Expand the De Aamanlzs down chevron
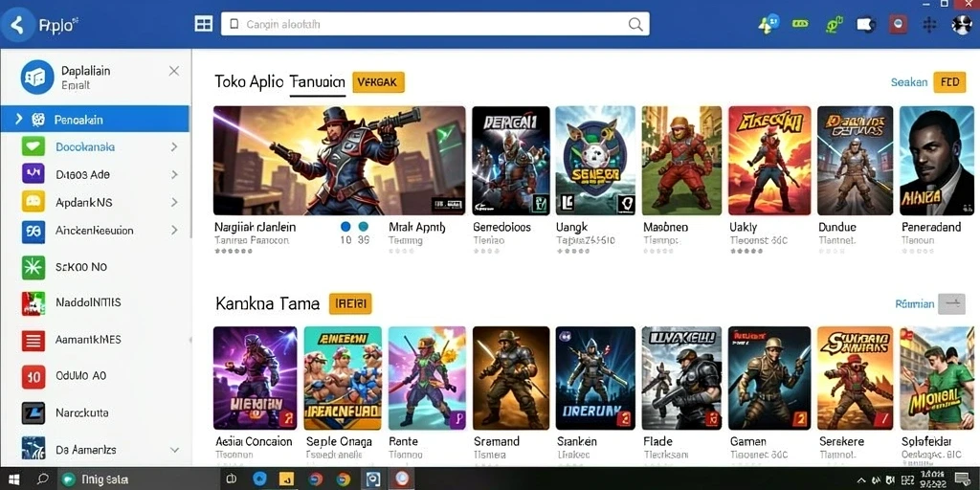The height and width of the screenshot is (490, 980). (x=174, y=450)
